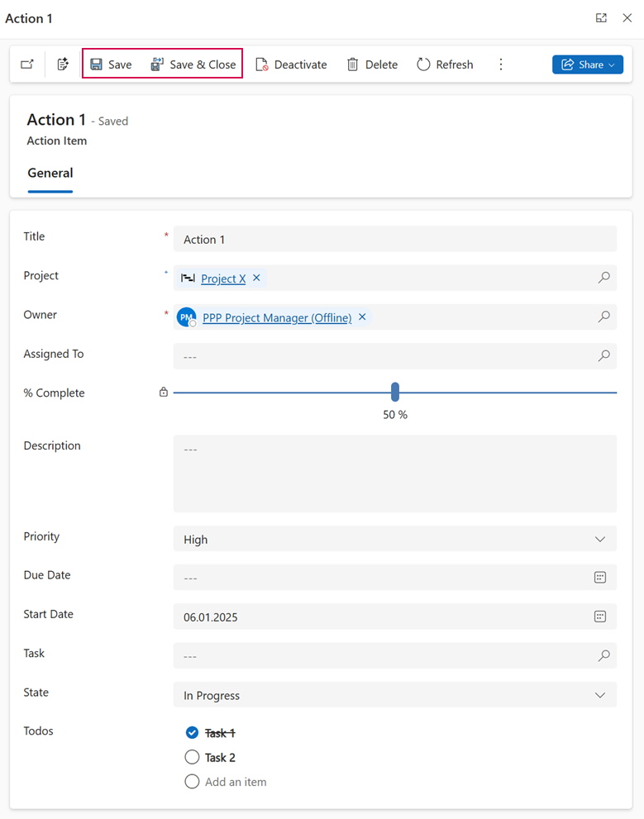
Task: Click Save & Close in the toolbar
Action: 193,64
